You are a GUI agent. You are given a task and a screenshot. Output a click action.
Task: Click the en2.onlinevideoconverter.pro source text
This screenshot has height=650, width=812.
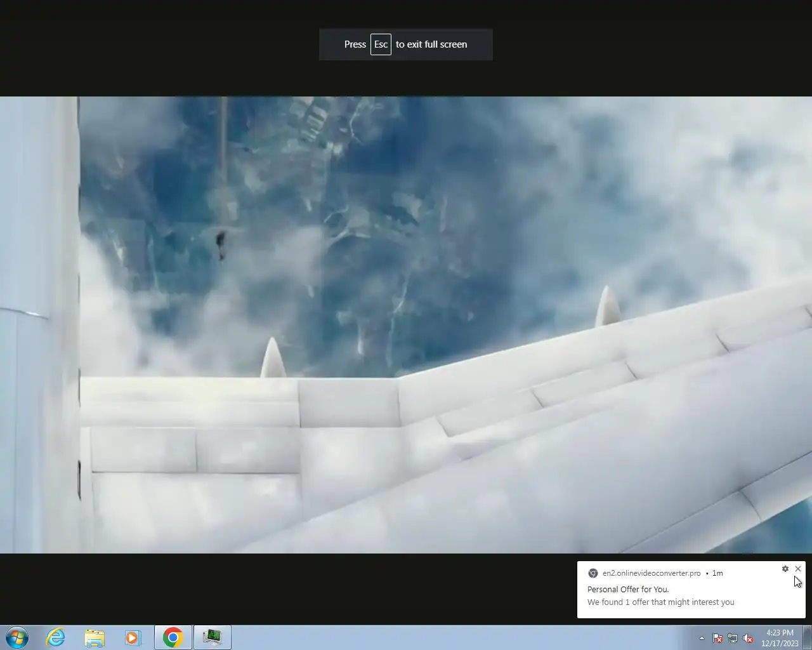point(652,573)
